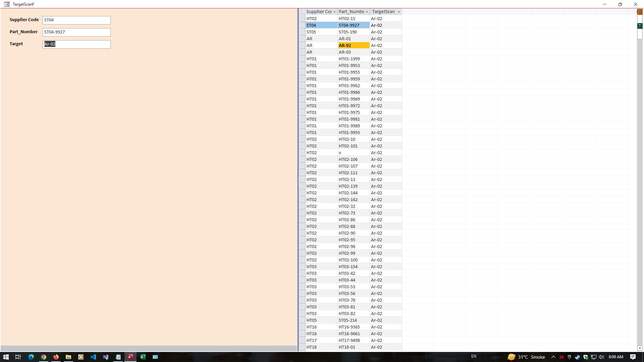Open Windows Security from the system tray
Screen dimensions: 644x362
click(x=586, y=357)
